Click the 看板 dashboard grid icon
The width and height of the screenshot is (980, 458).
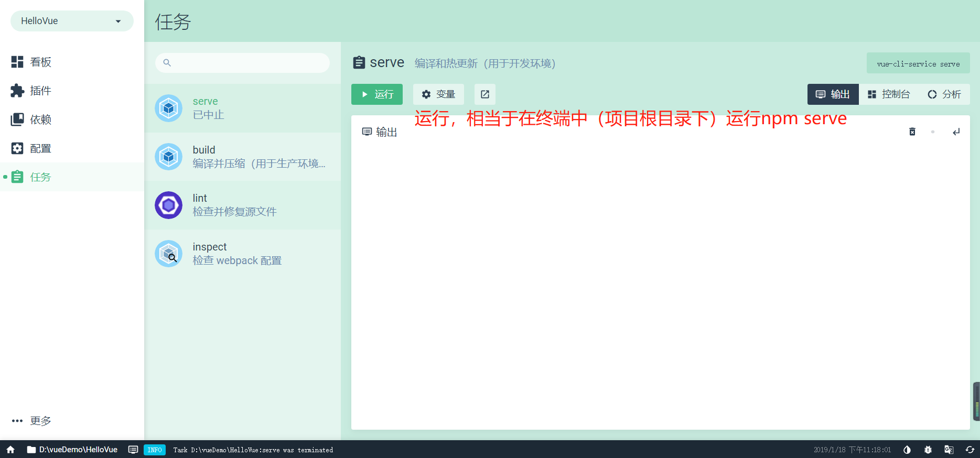coord(17,62)
